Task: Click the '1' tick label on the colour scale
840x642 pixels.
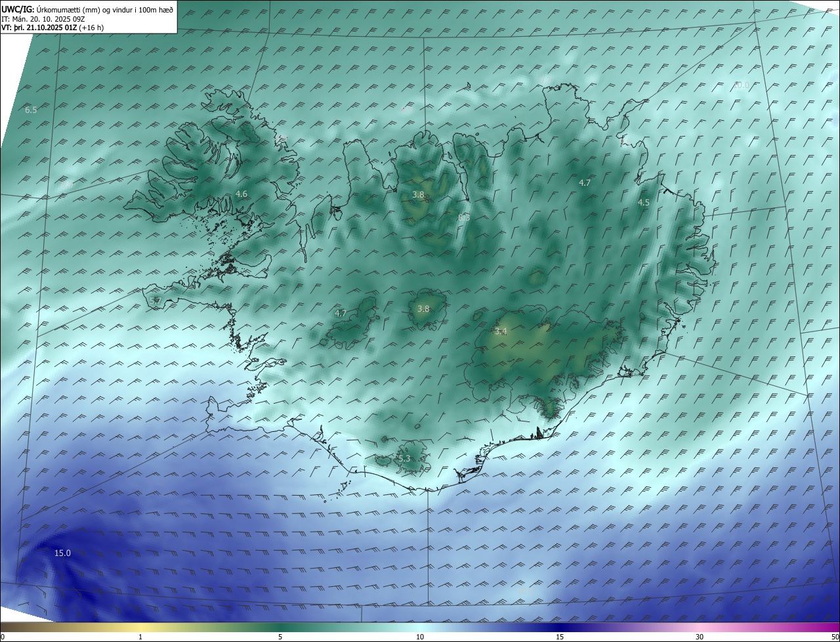Action: [x=140, y=637]
